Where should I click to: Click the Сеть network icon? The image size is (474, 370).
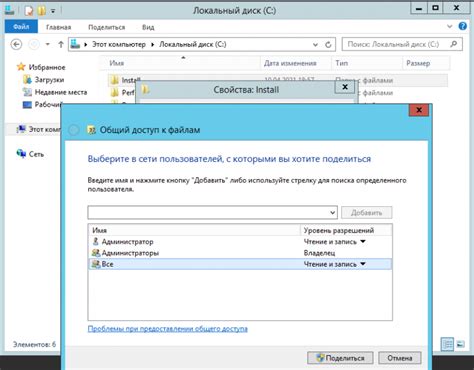[21, 153]
